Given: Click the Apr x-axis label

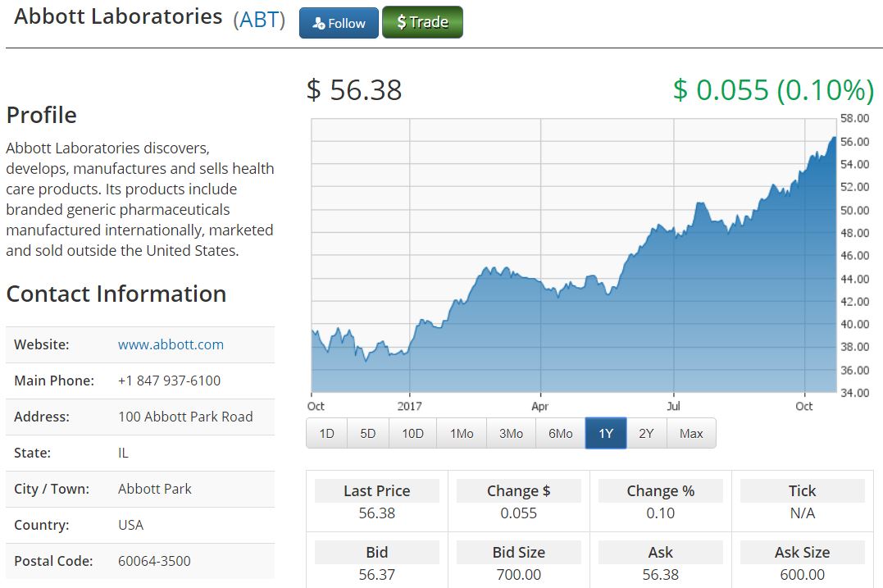Looking at the screenshot, I should click(540, 406).
